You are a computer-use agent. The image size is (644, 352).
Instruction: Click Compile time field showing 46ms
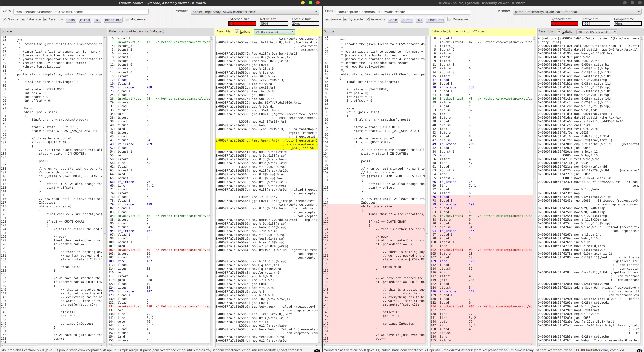click(628, 24)
